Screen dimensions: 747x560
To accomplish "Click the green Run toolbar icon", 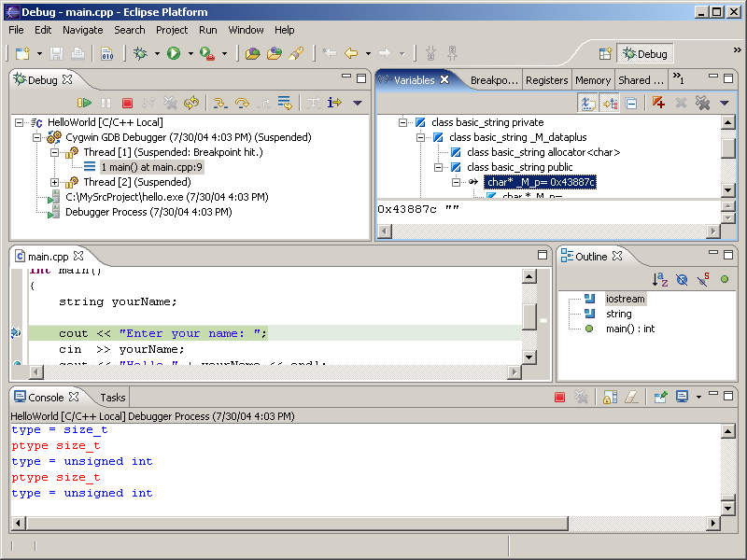I will pos(174,54).
